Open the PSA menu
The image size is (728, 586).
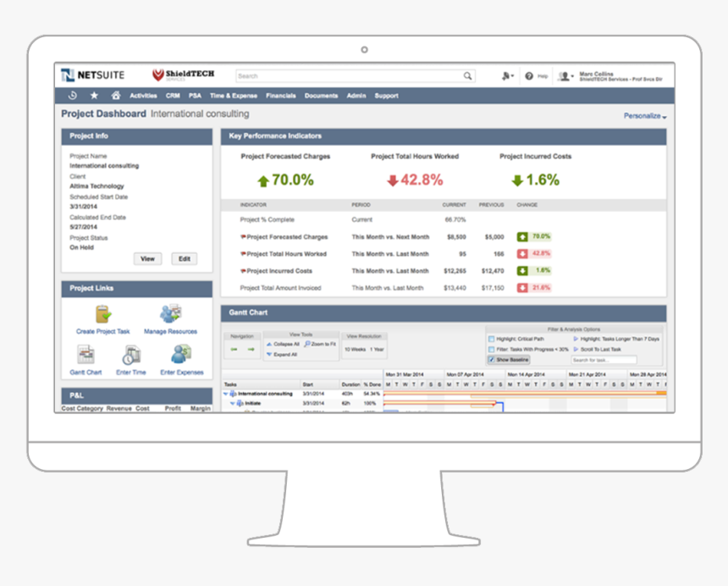tap(195, 96)
